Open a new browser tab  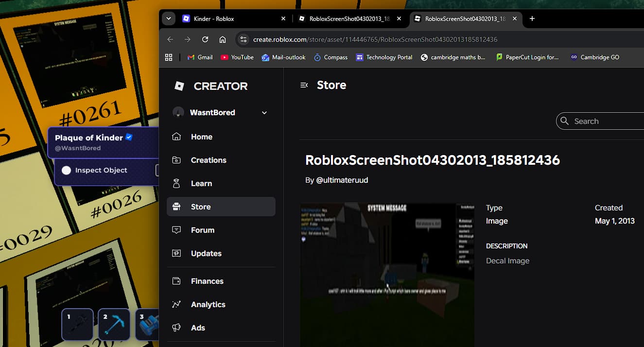coord(532,19)
